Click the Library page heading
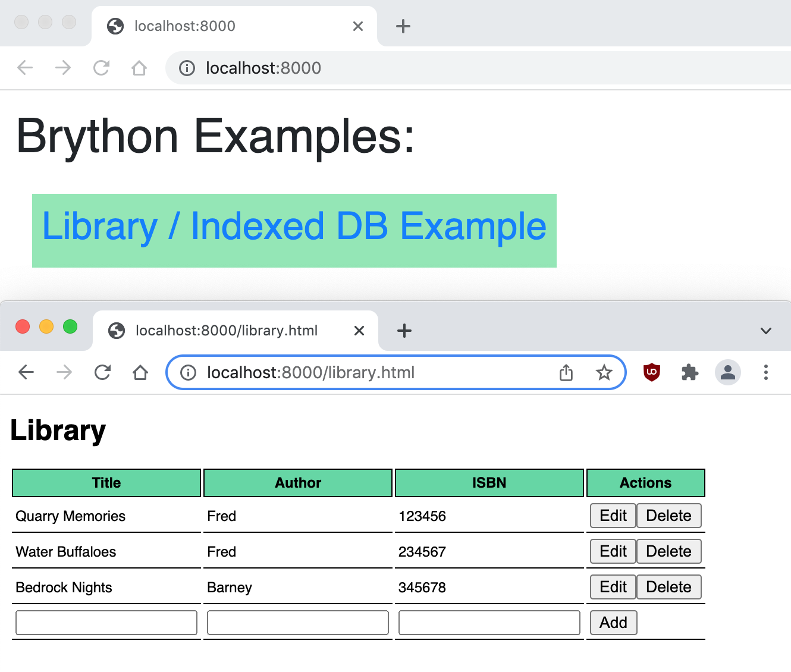791x672 pixels. click(x=58, y=431)
